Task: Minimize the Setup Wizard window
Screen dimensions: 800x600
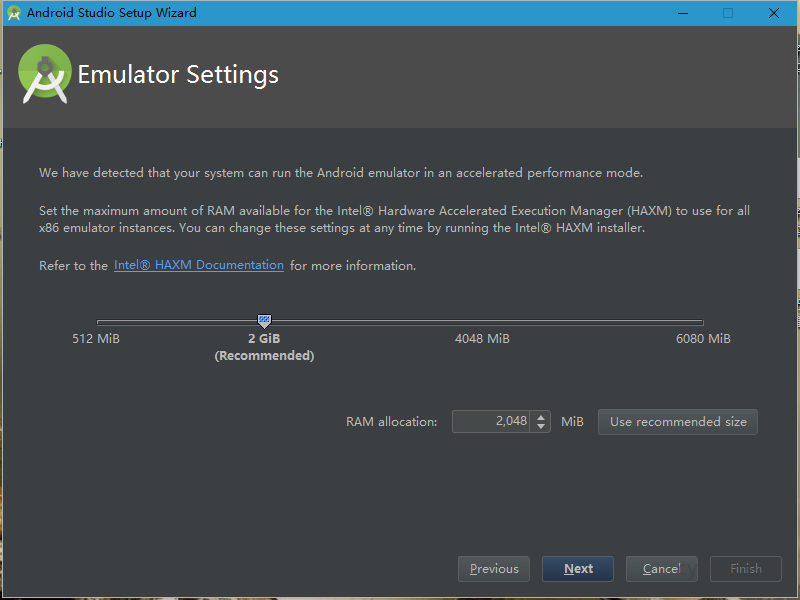Action: 682,13
